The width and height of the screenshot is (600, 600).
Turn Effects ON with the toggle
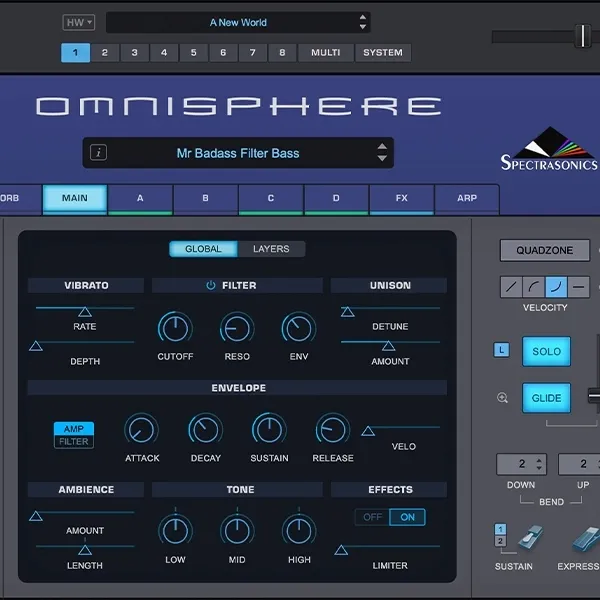pos(407,517)
